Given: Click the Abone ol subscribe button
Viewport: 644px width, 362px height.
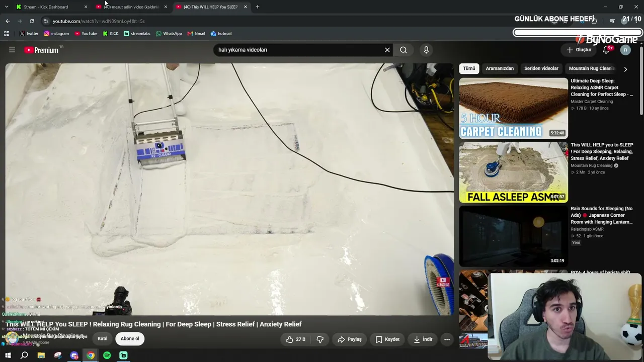Looking at the screenshot, I should pos(130,339).
